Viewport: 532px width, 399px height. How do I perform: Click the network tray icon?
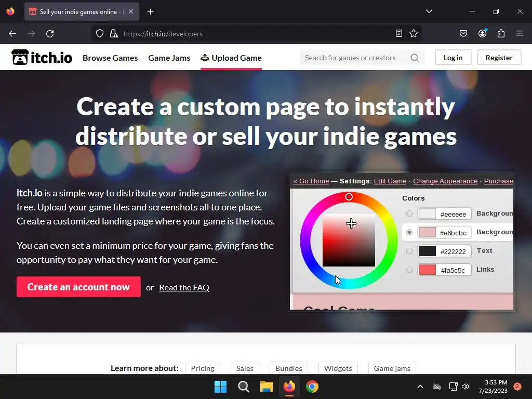coord(453,387)
